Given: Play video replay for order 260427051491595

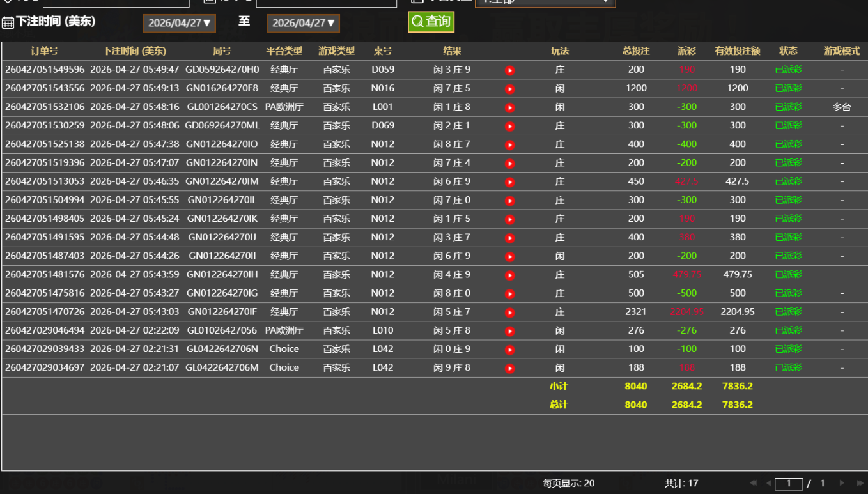Looking at the screenshot, I should point(509,238).
